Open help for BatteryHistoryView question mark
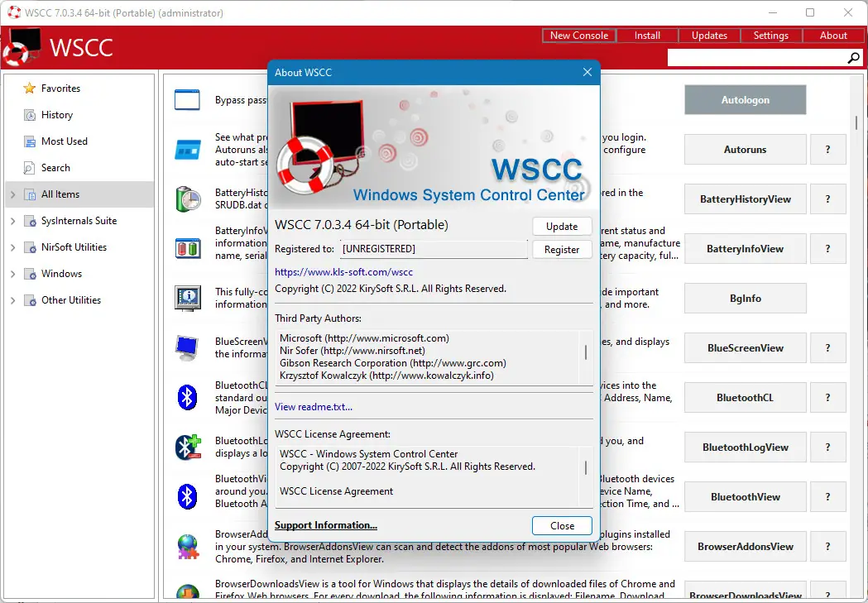The image size is (868, 603). click(x=828, y=199)
